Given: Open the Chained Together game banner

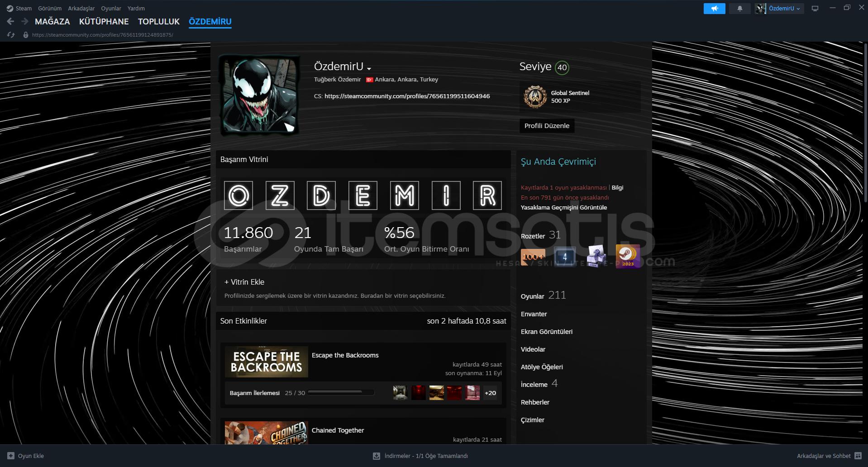Looking at the screenshot, I should click(267, 433).
